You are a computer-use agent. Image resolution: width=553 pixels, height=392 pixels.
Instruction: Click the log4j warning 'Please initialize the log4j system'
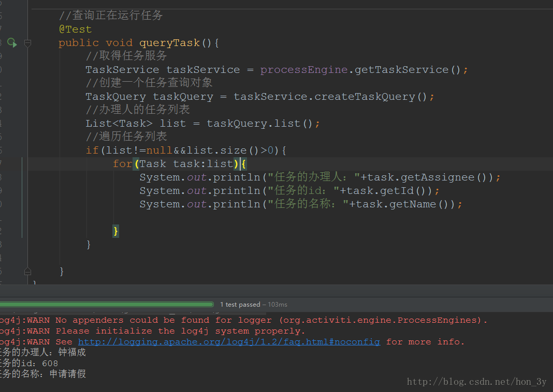coord(152,331)
